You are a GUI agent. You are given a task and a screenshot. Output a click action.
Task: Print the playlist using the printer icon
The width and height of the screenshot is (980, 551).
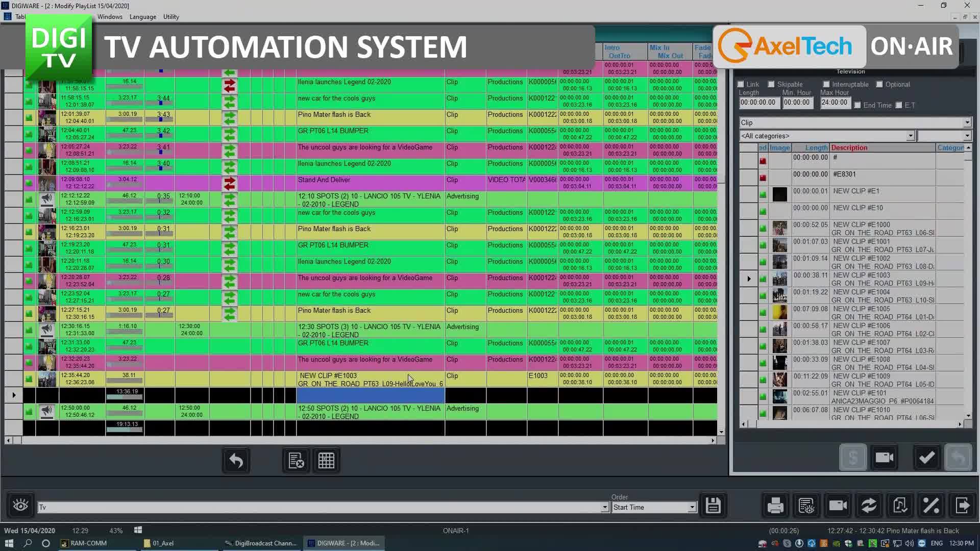tap(775, 505)
